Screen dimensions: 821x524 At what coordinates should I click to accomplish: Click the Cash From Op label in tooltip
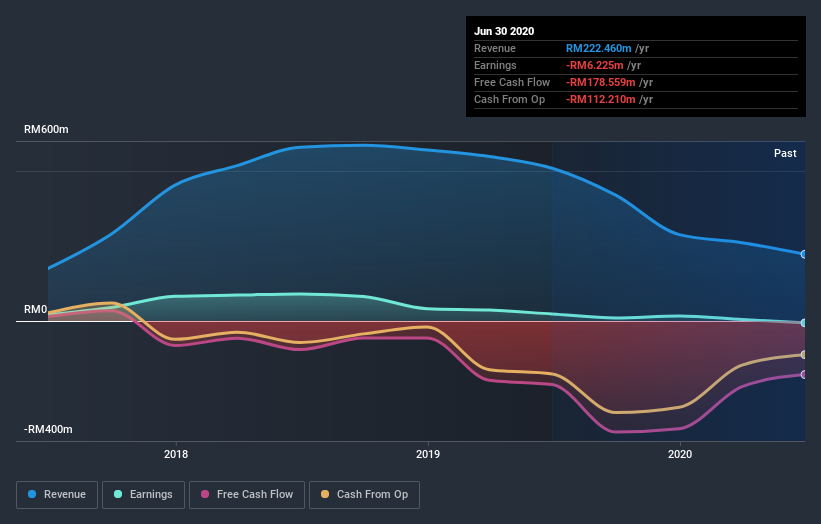509,99
